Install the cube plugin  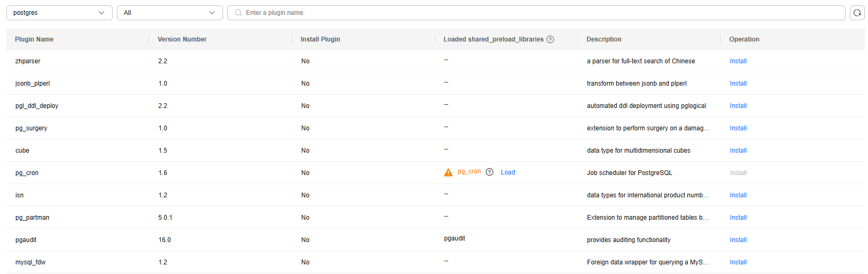[738, 151]
